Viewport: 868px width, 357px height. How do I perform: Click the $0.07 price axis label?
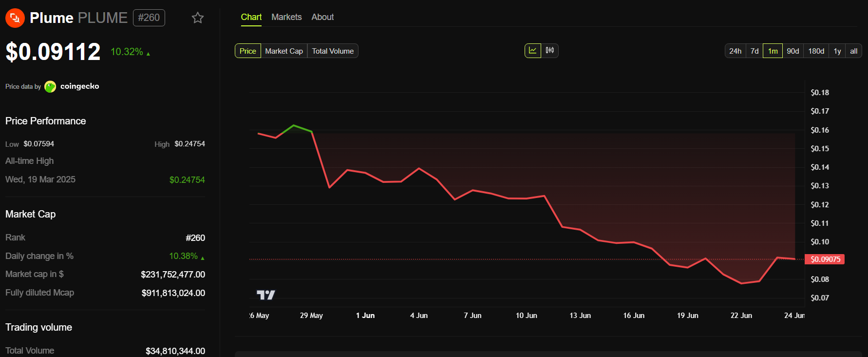tap(820, 298)
